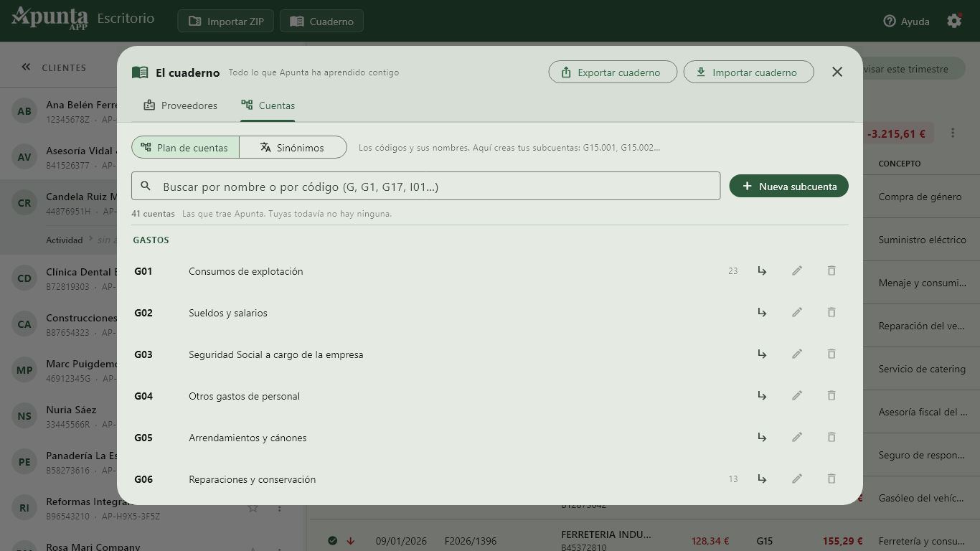Click the 13 count on row G06
Viewport: 980px width, 551px height.
pyautogui.click(x=732, y=479)
